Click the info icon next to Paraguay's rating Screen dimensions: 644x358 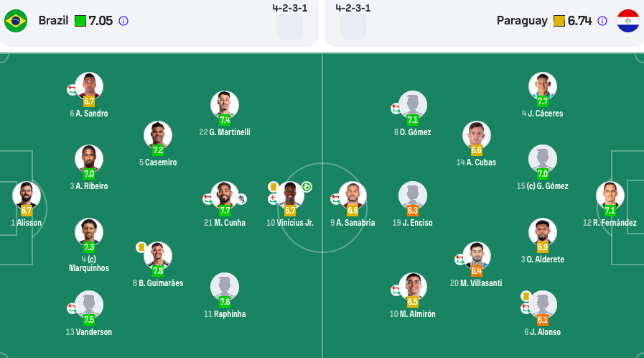602,21
